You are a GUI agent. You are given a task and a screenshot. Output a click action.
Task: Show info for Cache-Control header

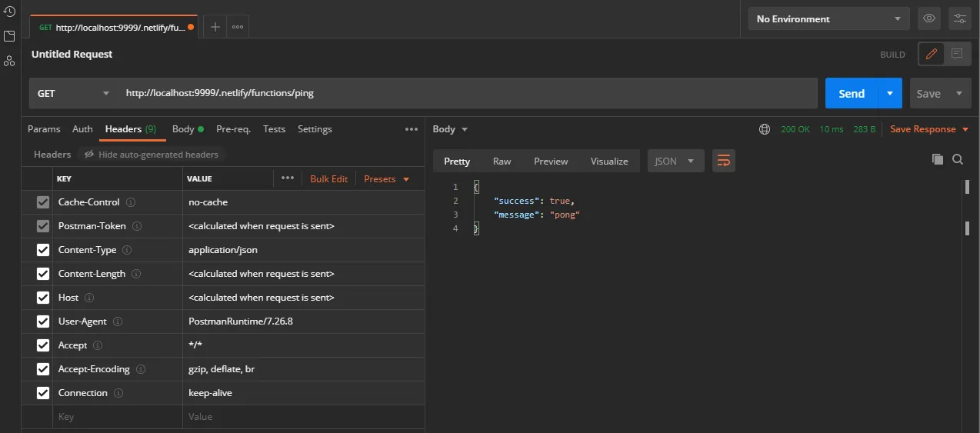point(131,202)
